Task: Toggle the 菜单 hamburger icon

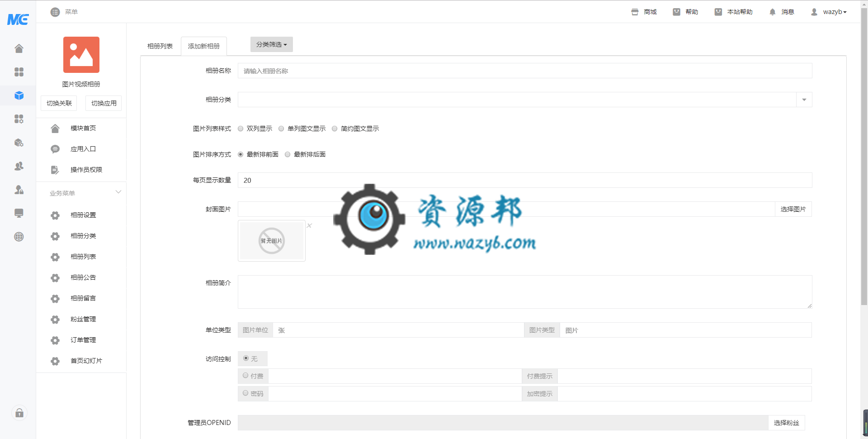Action: (55, 12)
